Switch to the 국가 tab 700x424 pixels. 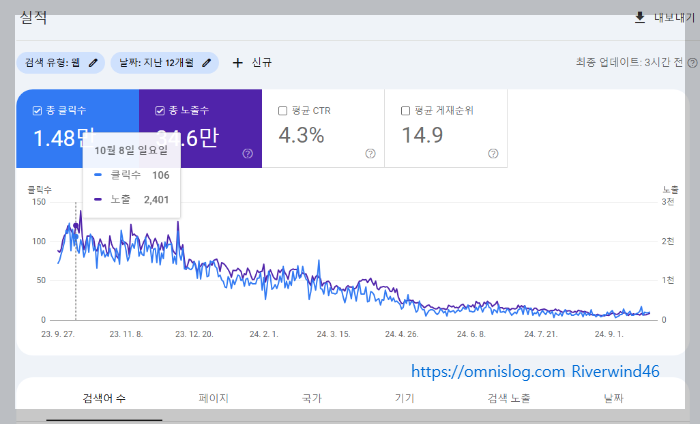(x=312, y=398)
